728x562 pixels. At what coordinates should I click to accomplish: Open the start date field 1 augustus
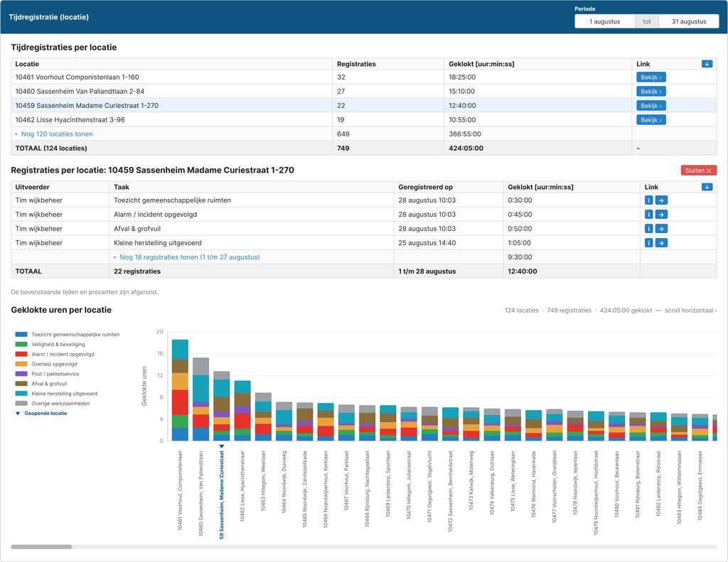(x=604, y=21)
